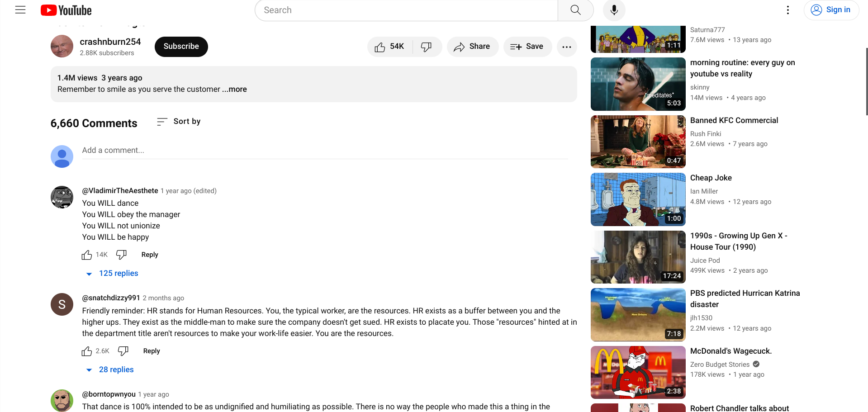This screenshot has width=868, height=412.
Task: Open the McDonald's Wagecuck thumbnail
Action: 638,372
